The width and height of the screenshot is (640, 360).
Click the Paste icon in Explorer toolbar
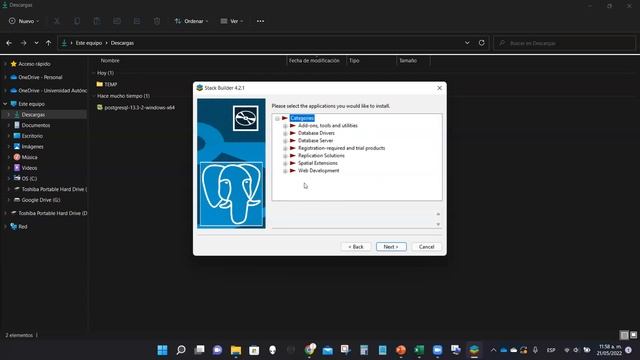[x=97, y=21]
